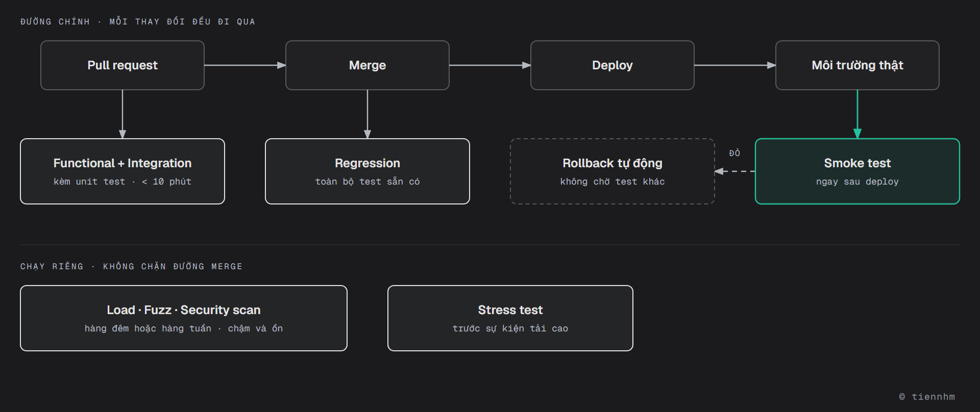This screenshot has height=412, width=980.
Task: Click the 'CHẠY RIÊNG' section heading
Action: (52, 266)
